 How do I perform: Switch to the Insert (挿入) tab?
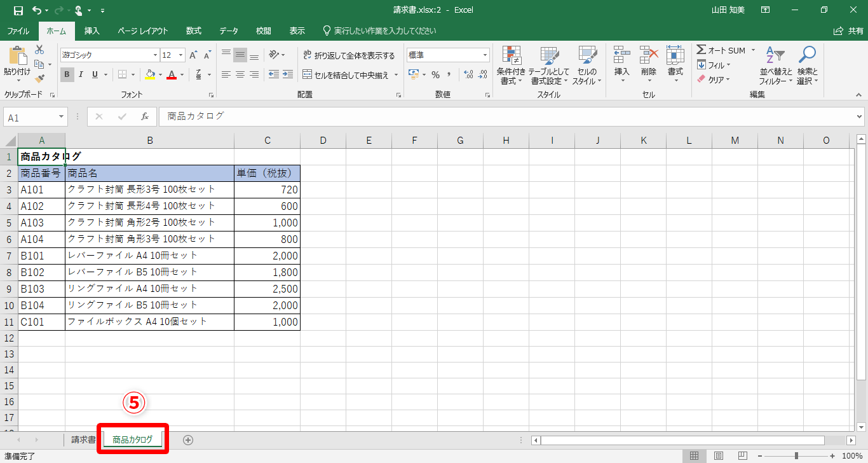pyautogui.click(x=92, y=31)
